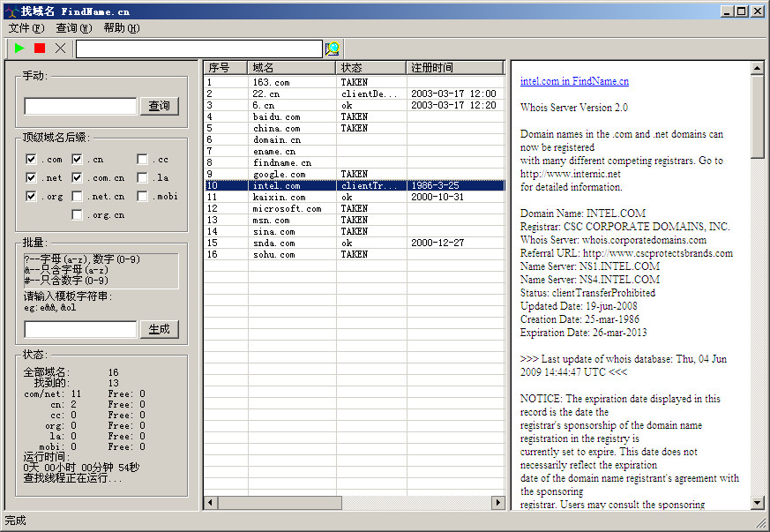The width and height of the screenshot is (770, 532).
Task: Click the clientDe... status cell
Action: (x=370, y=94)
